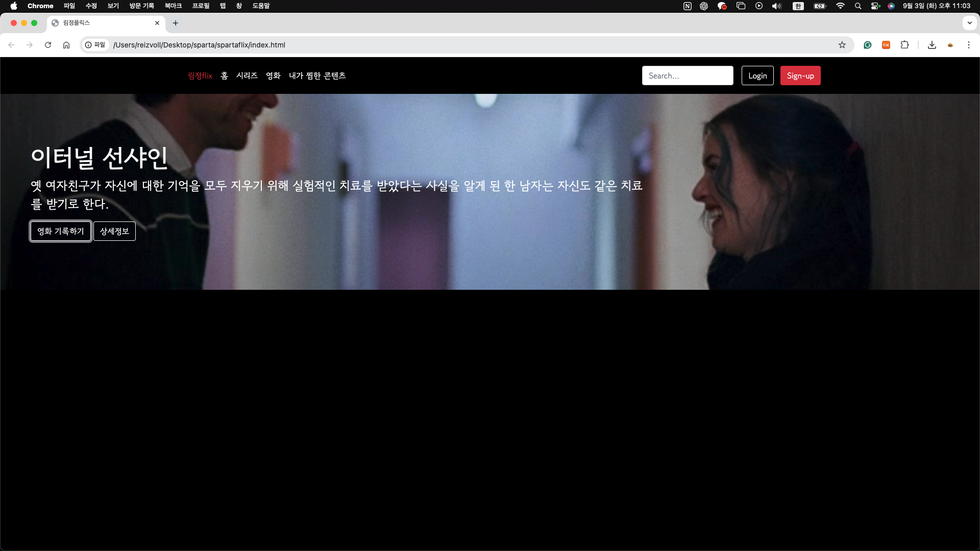Click the 영화 기록하기 button
Image resolution: width=980 pixels, height=551 pixels.
[60, 231]
